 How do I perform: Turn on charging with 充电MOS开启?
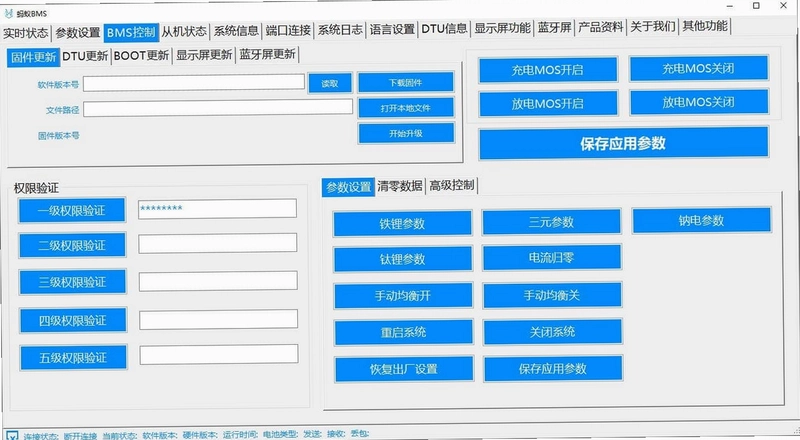coord(548,70)
